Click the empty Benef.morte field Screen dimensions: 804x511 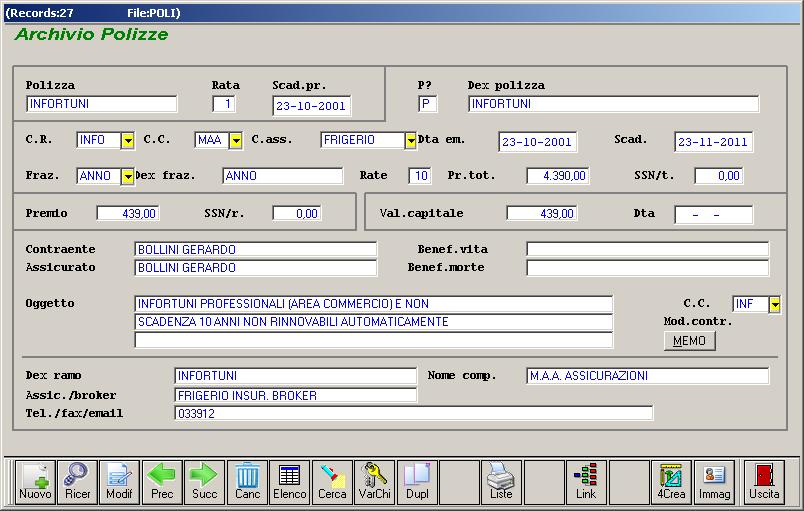click(648, 268)
